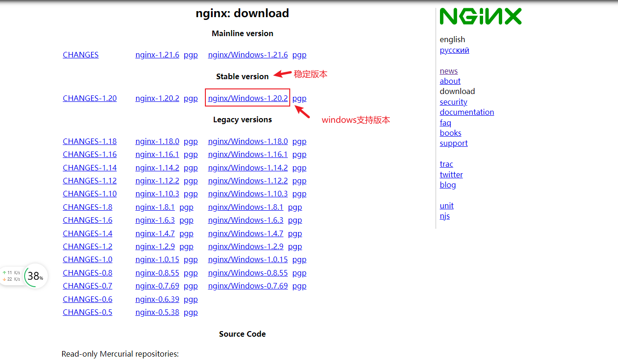Open pgp signature for nginx/Windows-1.20.2
Image resolution: width=618 pixels, height=364 pixels.
click(299, 98)
